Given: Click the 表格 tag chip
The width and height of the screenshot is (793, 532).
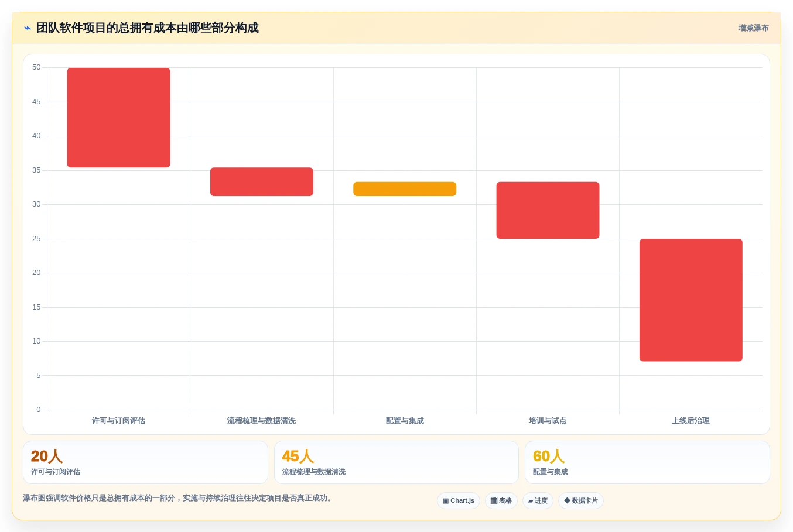Looking at the screenshot, I should click(x=501, y=501).
